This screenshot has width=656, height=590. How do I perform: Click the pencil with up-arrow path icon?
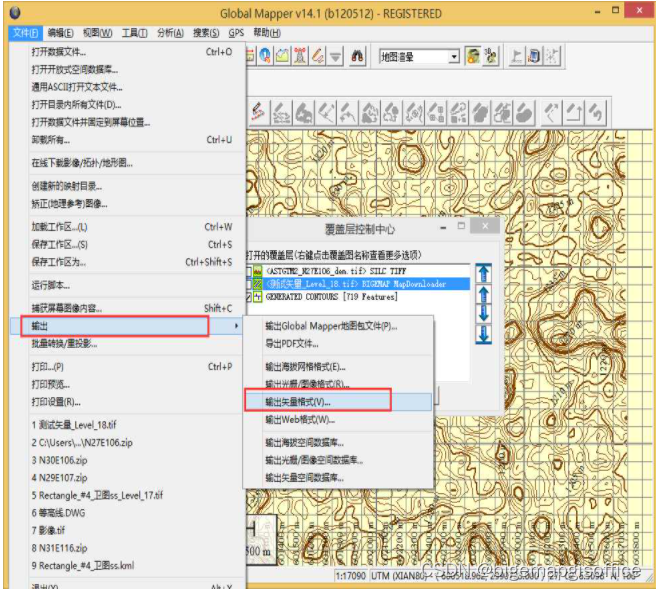[574, 113]
